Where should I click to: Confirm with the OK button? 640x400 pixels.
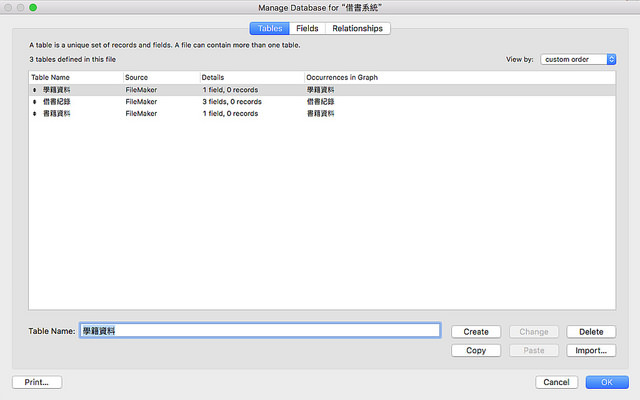pos(607,382)
